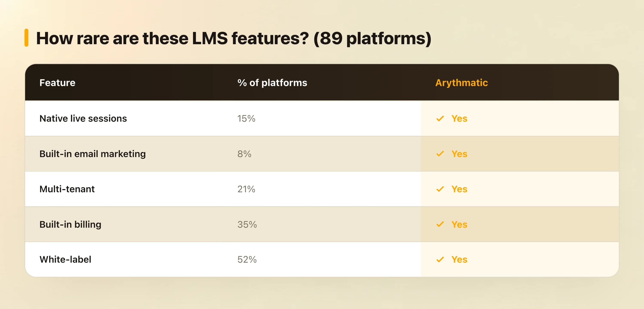This screenshot has height=309, width=644.
Task: Click 'Yes' in Multi-tenant row
Action: (x=459, y=189)
